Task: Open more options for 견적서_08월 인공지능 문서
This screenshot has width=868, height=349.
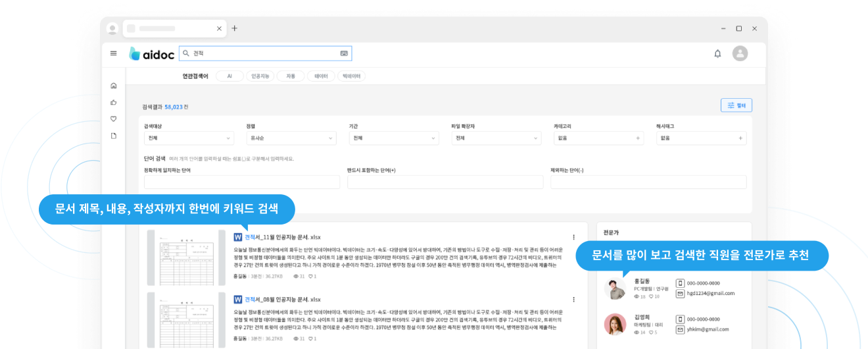Action: (x=573, y=299)
